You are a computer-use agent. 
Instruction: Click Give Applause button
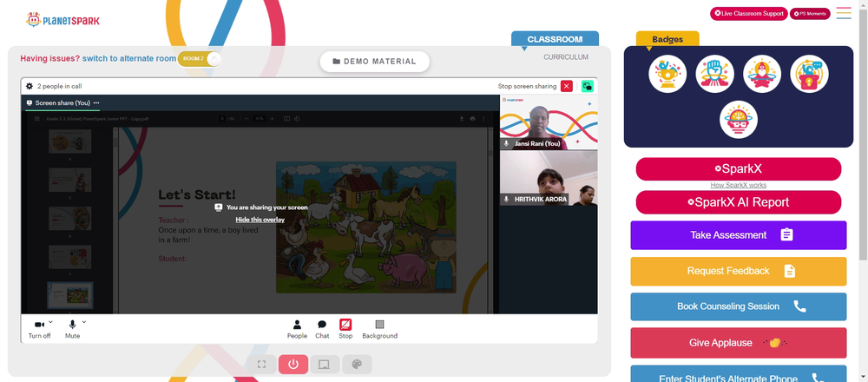tap(739, 343)
